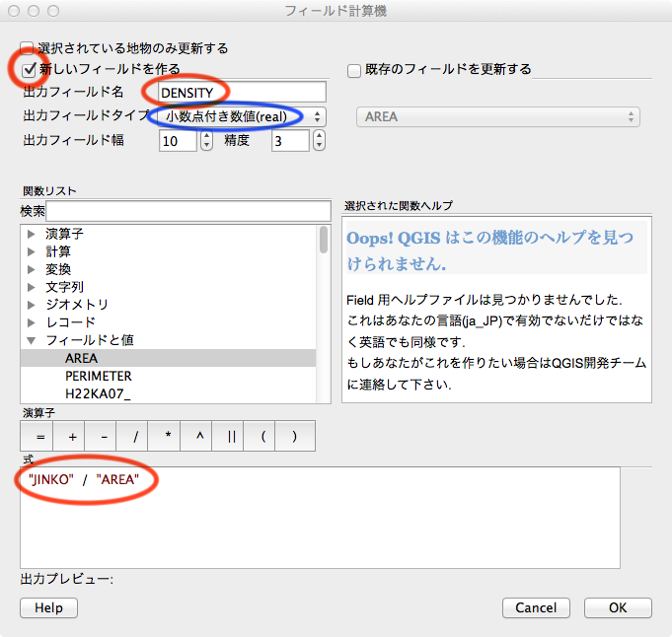
Task: Click the divide operator button
Action: coord(135,436)
